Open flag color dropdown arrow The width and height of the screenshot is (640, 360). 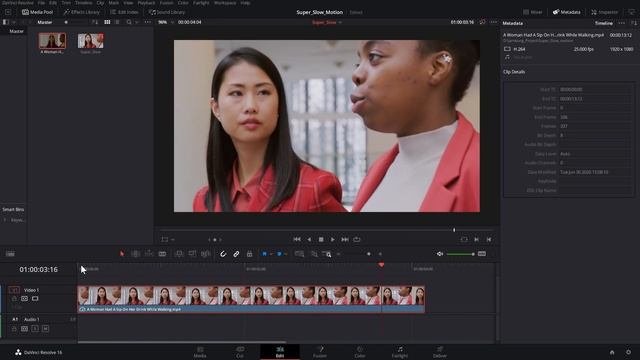click(271, 254)
